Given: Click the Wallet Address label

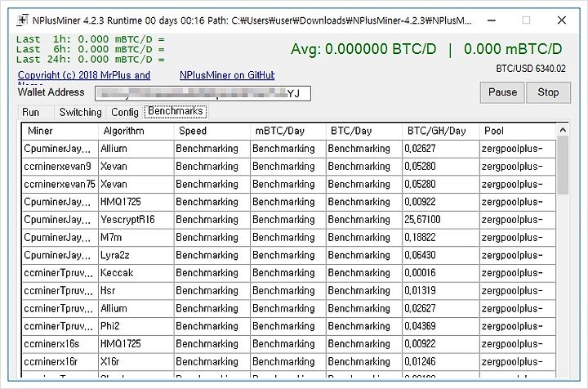Looking at the screenshot, I should pyautogui.click(x=51, y=92).
